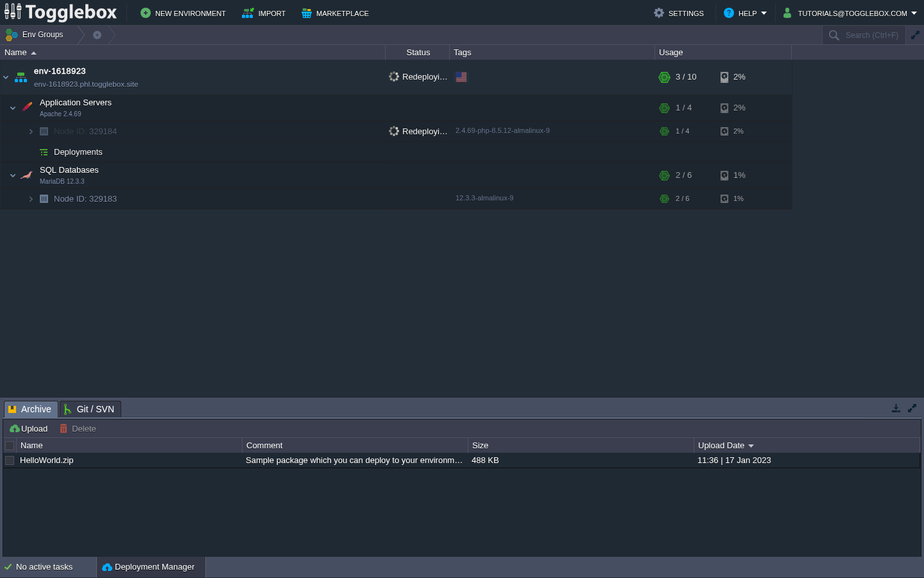Click the Apache feather icon

[27, 107]
